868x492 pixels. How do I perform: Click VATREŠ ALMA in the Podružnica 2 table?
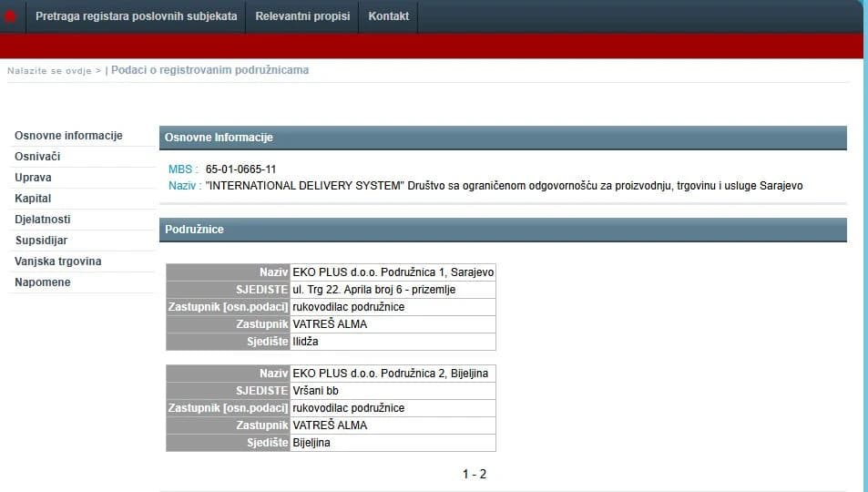pos(393,425)
